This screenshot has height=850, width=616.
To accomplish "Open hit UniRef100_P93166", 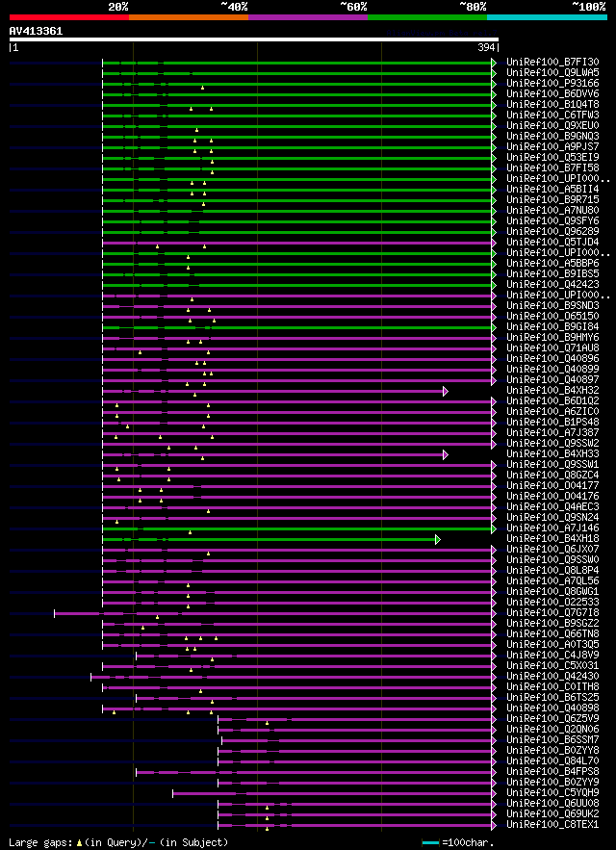I will (552, 84).
